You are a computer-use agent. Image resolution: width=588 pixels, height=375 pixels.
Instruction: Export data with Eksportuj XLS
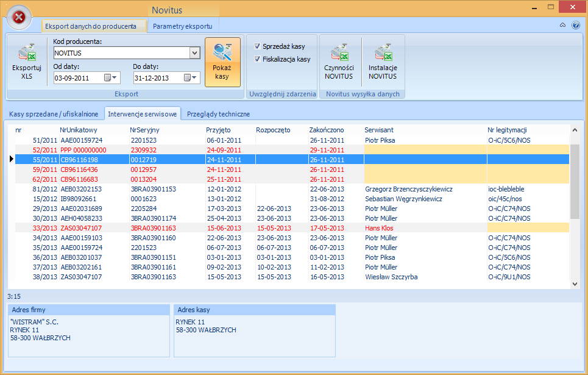(27, 62)
